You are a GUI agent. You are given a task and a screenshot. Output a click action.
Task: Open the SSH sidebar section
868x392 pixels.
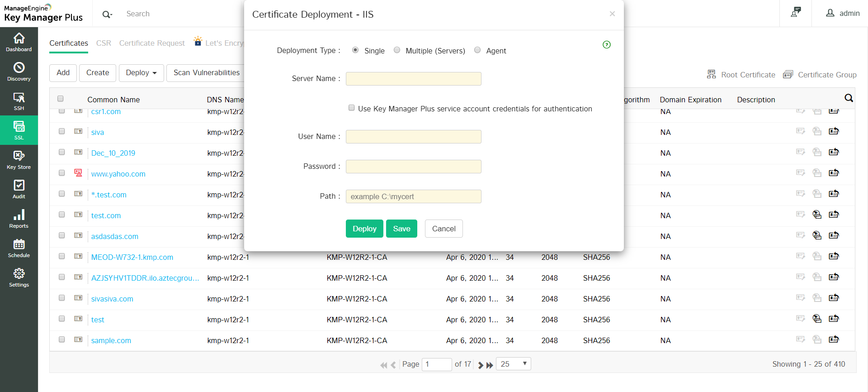coord(19,101)
